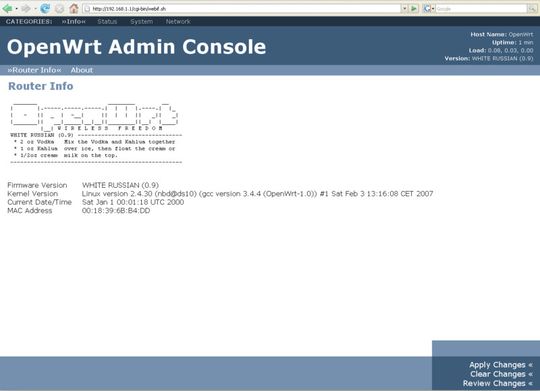This screenshot has height=391, width=540.
Task: Click the Router Info heading
Action: point(41,86)
